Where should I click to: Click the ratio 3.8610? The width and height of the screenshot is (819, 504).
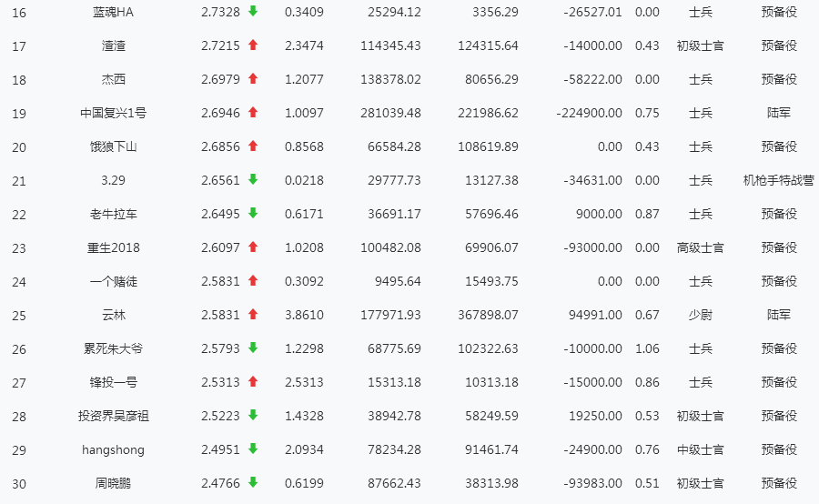[304, 315]
